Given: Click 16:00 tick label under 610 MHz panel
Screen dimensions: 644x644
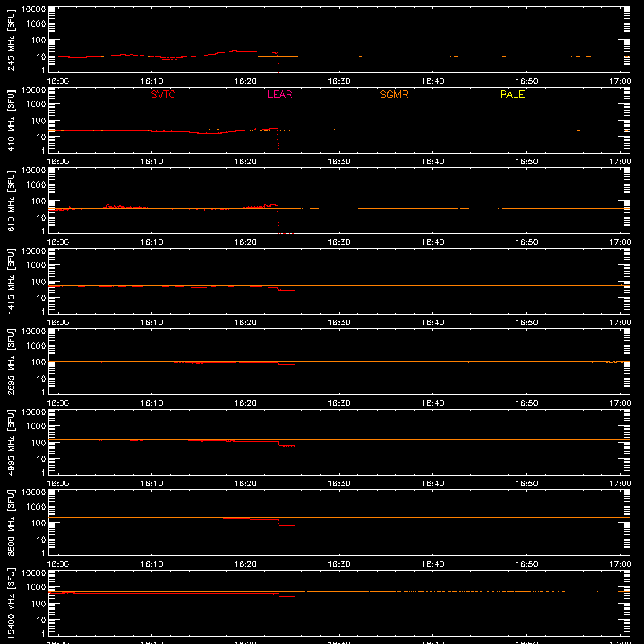Looking at the screenshot, I should pyautogui.click(x=58, y=242).
